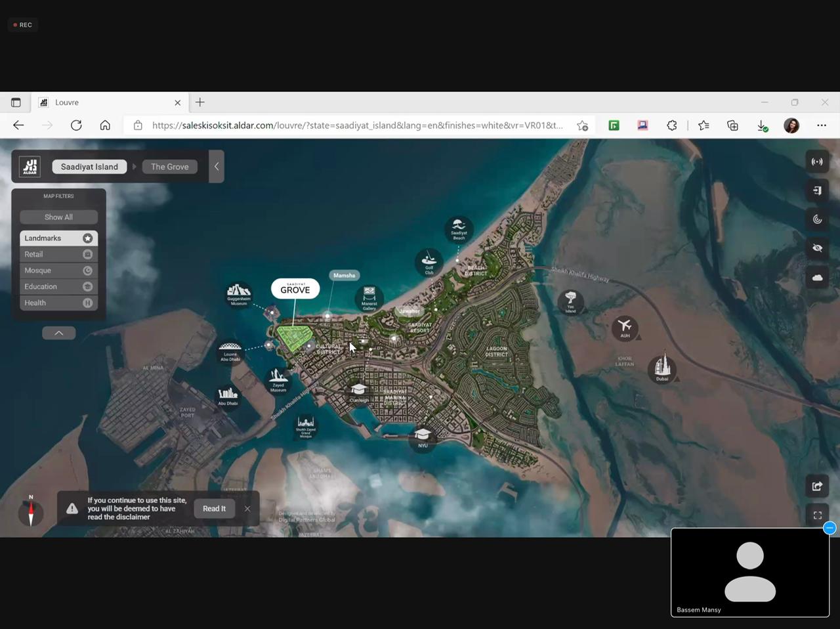
Task: Select the AUH airport marker
Action: click(625, 327)
